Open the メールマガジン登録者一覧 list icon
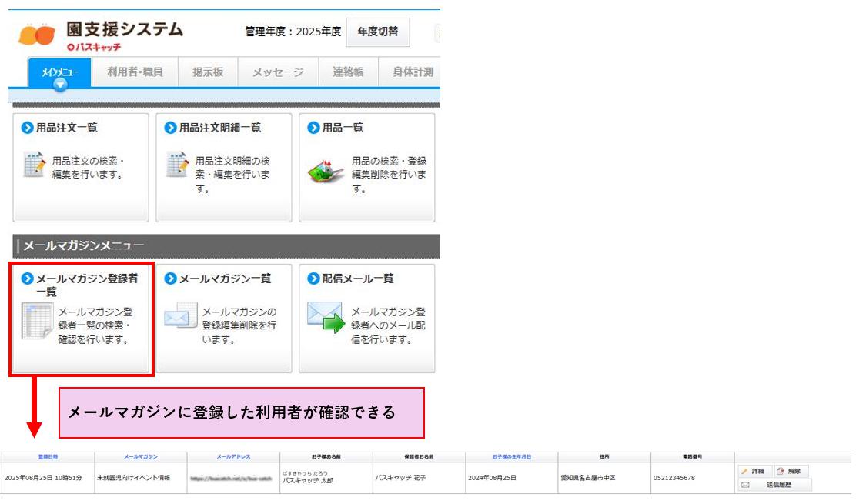 pos(38,322)
